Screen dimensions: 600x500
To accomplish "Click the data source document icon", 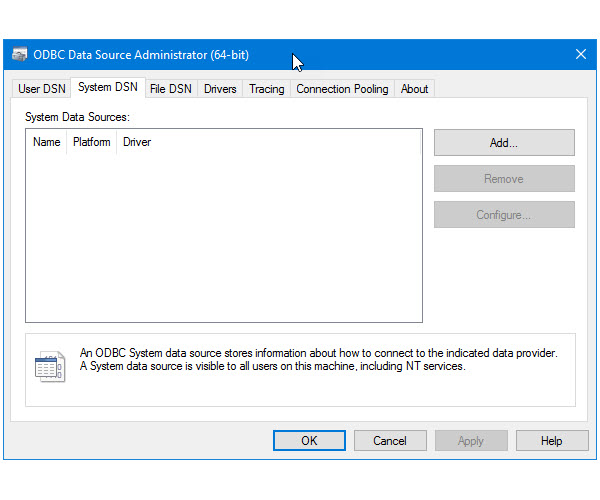I will (x=50, y=366).
